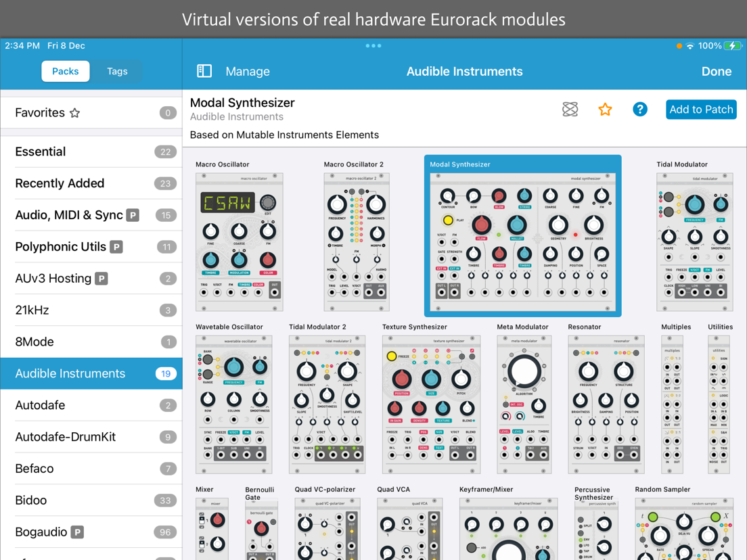
Task: Select the Bogaudio pack
Action: tap(91, 532)
